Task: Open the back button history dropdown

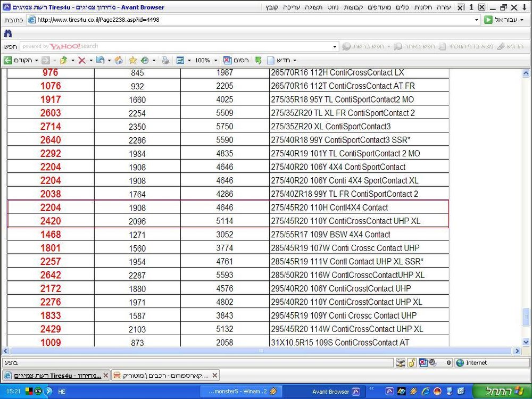Action: pos(37,61)
